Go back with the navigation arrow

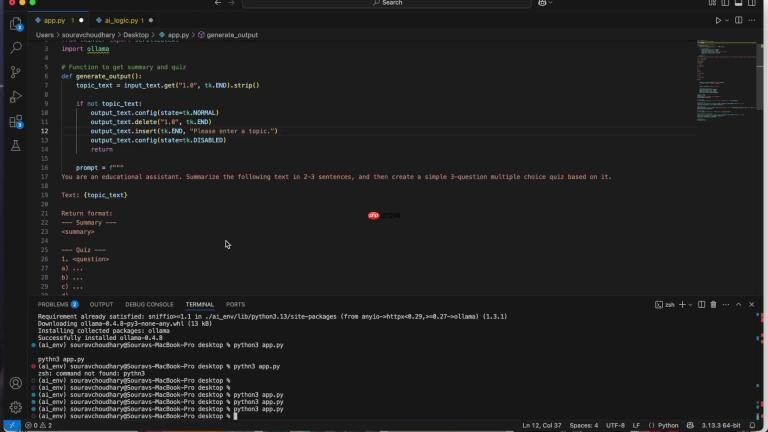[217, 3]
